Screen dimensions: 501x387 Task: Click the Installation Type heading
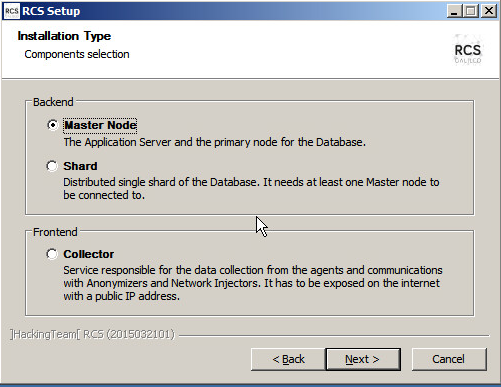click(x=64, y=36)
